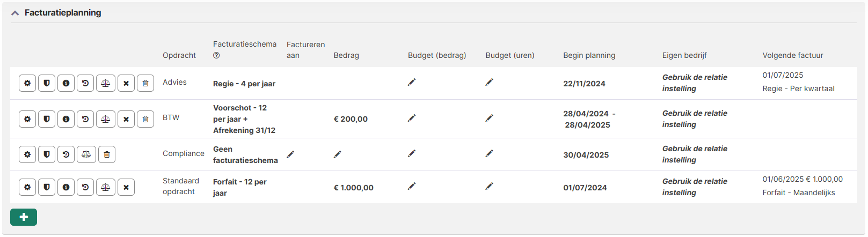Click history icon in Compliance row
Image resolution: width=868 pixels, height=237 pixels.
66,154
